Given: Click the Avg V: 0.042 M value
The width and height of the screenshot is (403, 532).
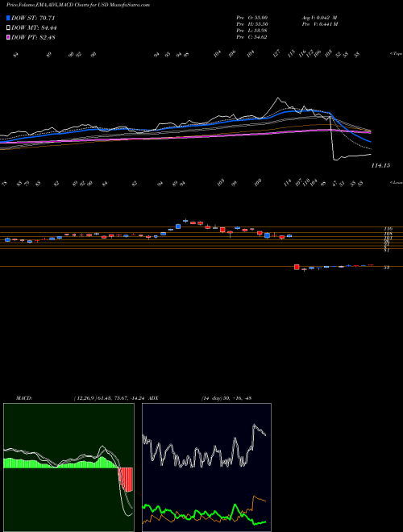Looking at the screenshot, I should pos(319,17).
